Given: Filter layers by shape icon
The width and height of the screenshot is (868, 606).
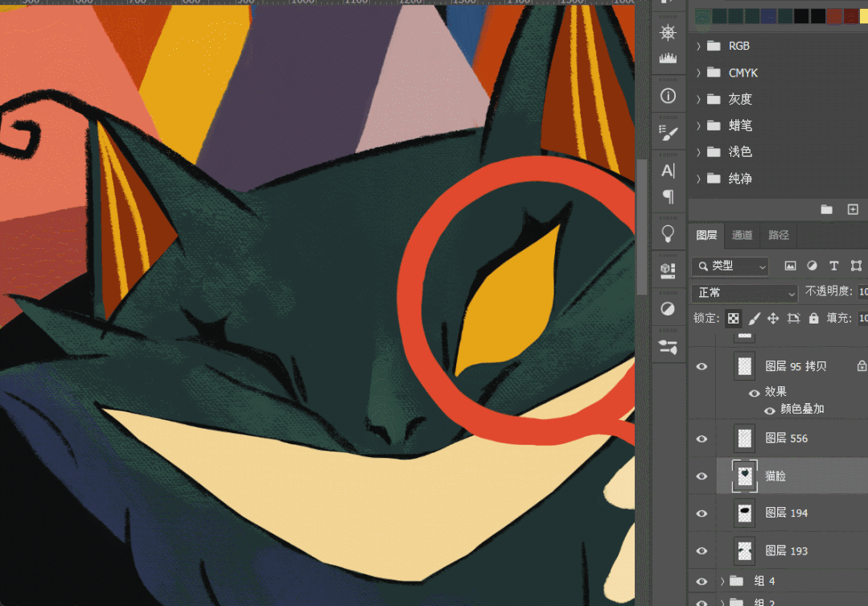Looking at the screenshot, I should tap(857, 266).
